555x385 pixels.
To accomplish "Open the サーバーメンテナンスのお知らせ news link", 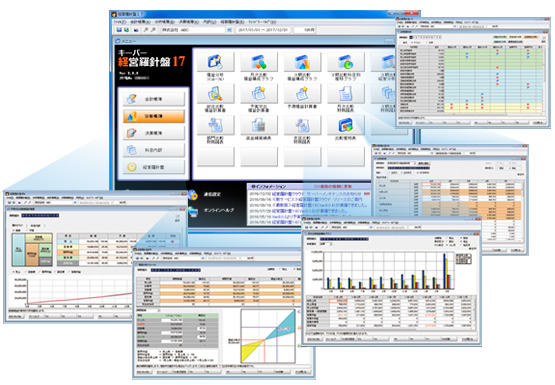I will [333, 194].
